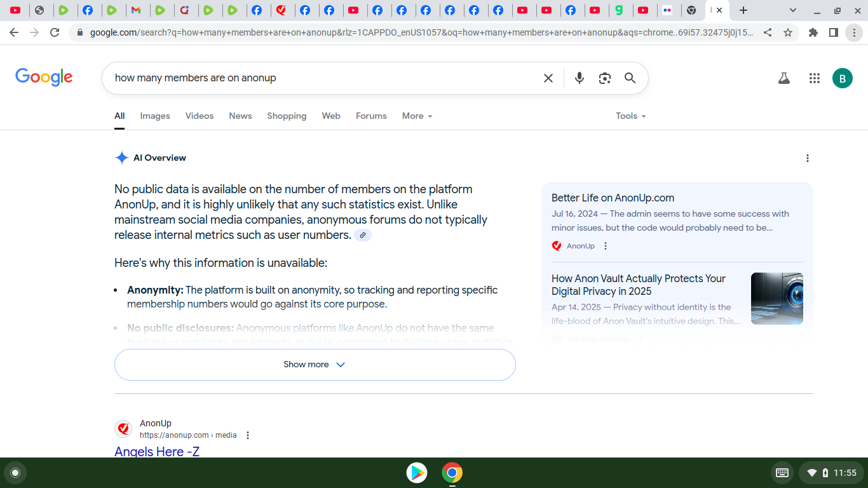Viewport: 868px width, 488px height.
Task: Open AI Overview three-dot options menu
Action: click(x=807, y=158)
